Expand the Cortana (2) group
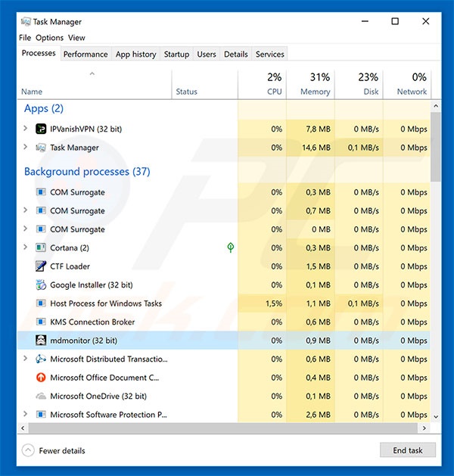Image resolution: width=454 pixels, height=476 pixels. point(26,247)
